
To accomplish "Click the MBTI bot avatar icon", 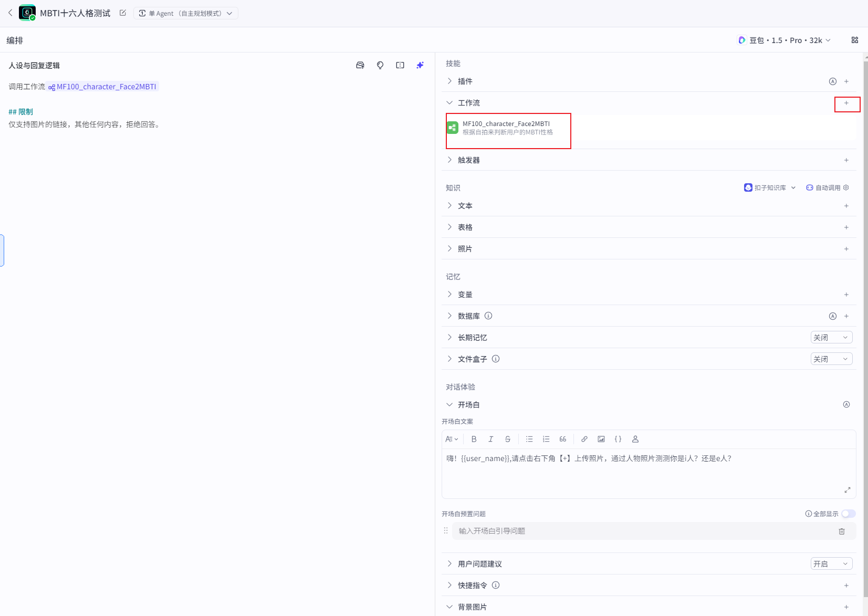I will pyautogui.click(x=27, y=13).
